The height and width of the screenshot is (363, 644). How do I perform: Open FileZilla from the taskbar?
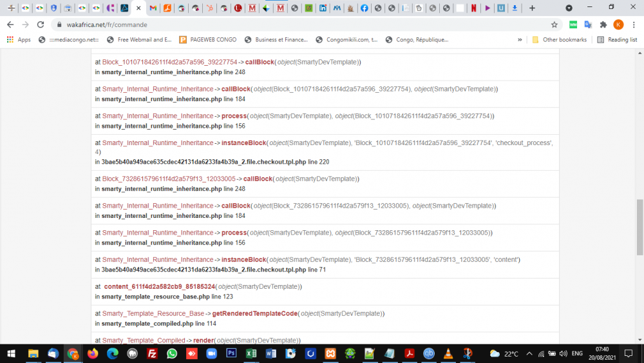153,353
